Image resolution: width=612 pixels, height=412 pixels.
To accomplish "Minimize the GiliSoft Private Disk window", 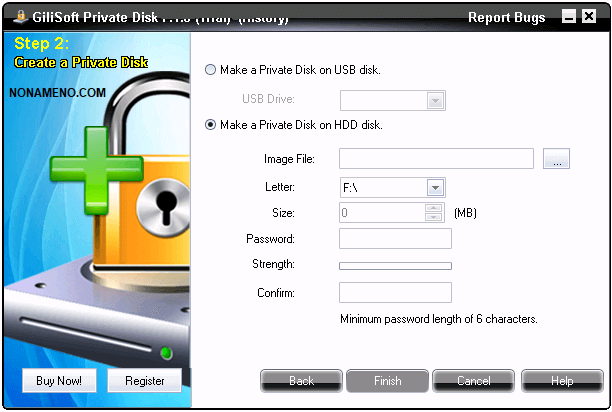I will point(568,17).
